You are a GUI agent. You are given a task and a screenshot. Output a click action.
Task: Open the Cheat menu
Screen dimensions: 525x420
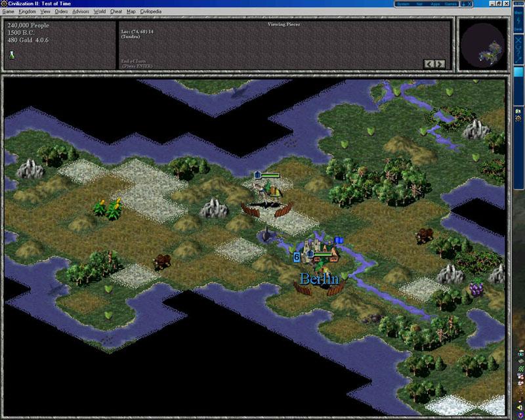tap(116, 11)
